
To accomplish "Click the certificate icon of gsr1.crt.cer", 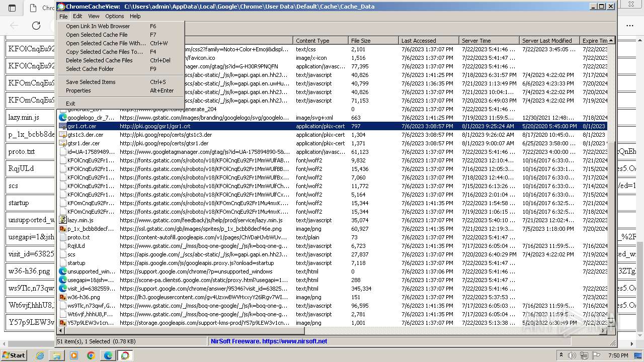I will (x=63, y=126).
